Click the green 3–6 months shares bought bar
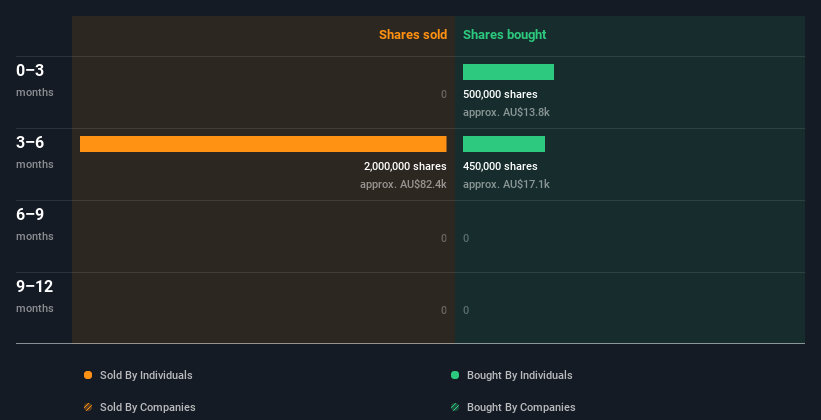This screenshot has width=821, height=420. click(x=504, y=144)
